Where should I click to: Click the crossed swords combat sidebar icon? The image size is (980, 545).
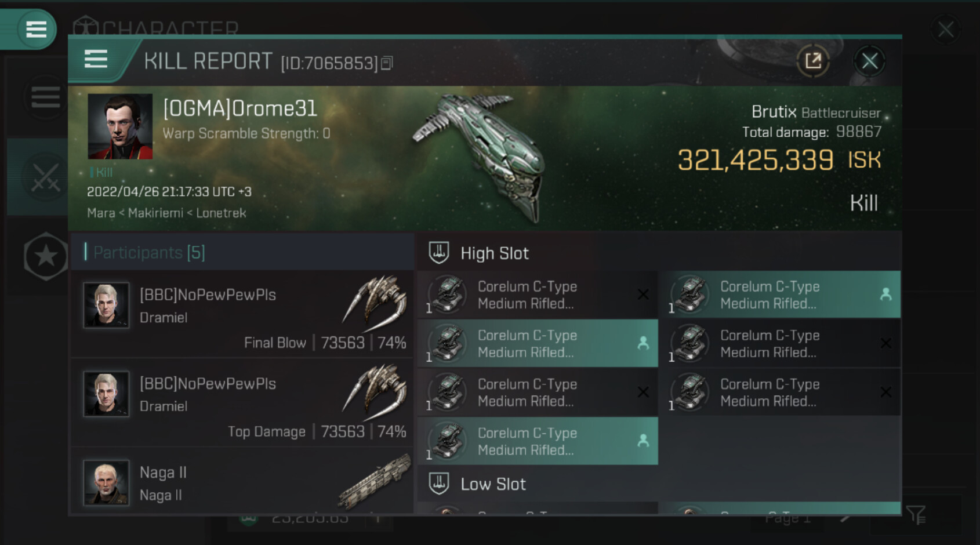tap(45, 177)
